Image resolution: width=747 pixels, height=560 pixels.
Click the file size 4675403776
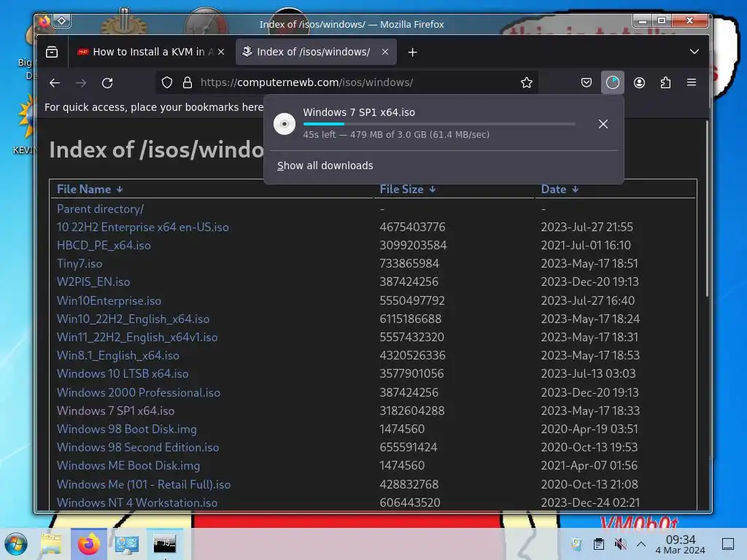click(413, 227)
